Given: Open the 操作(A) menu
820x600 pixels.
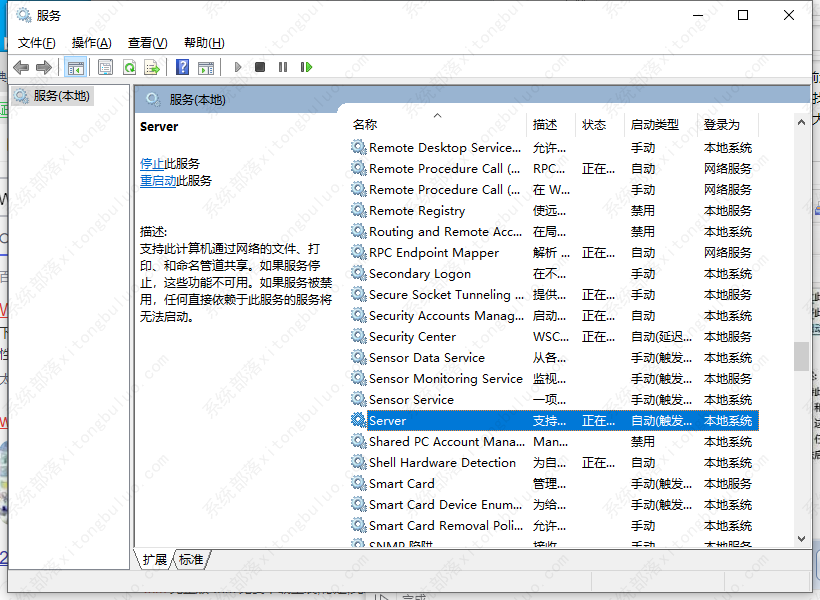Looking at the screenshot, I should click(x=91, y=42).
